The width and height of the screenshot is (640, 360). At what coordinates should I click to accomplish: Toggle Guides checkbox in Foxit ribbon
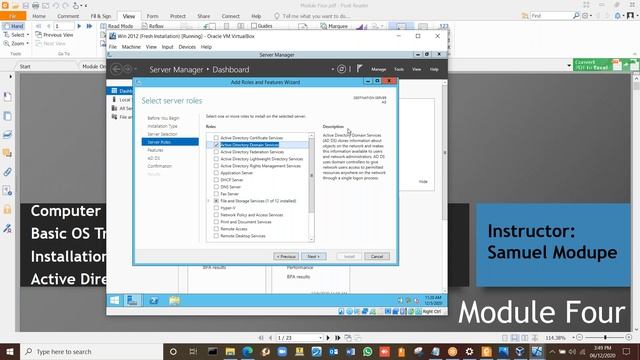click(254, 26)
